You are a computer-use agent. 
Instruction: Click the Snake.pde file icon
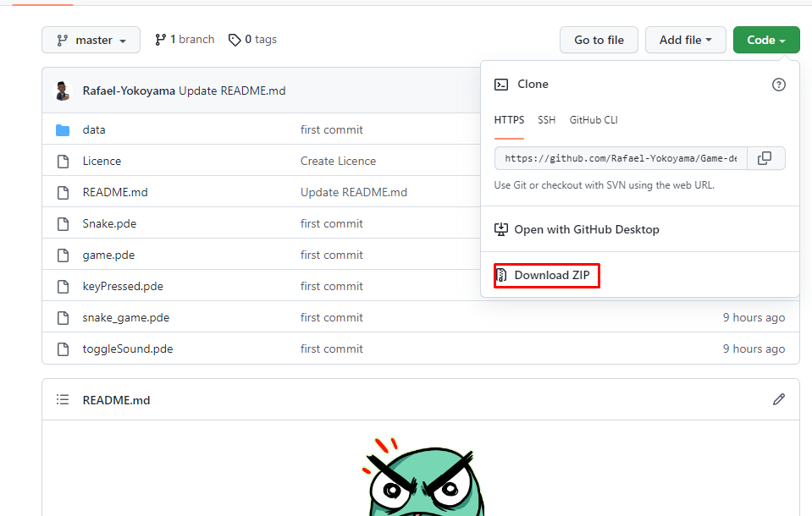[63, 224]
